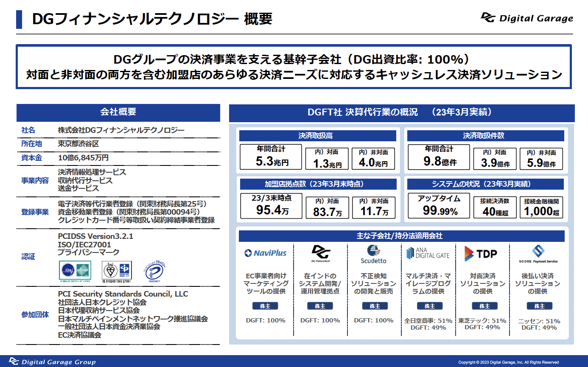Viewport: 588px width, 367px height.
Task: Click the SCORE Payment Service logo
Action: (x=538, y=254)
